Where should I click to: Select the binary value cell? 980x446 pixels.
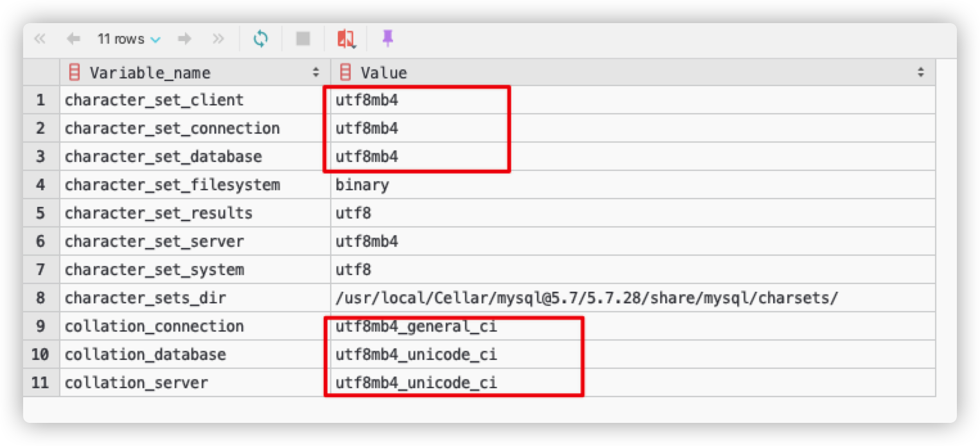tap(362, 185)
